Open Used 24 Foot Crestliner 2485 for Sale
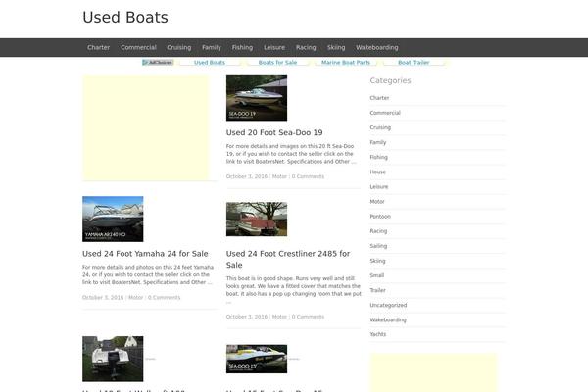 click(288, 259)
